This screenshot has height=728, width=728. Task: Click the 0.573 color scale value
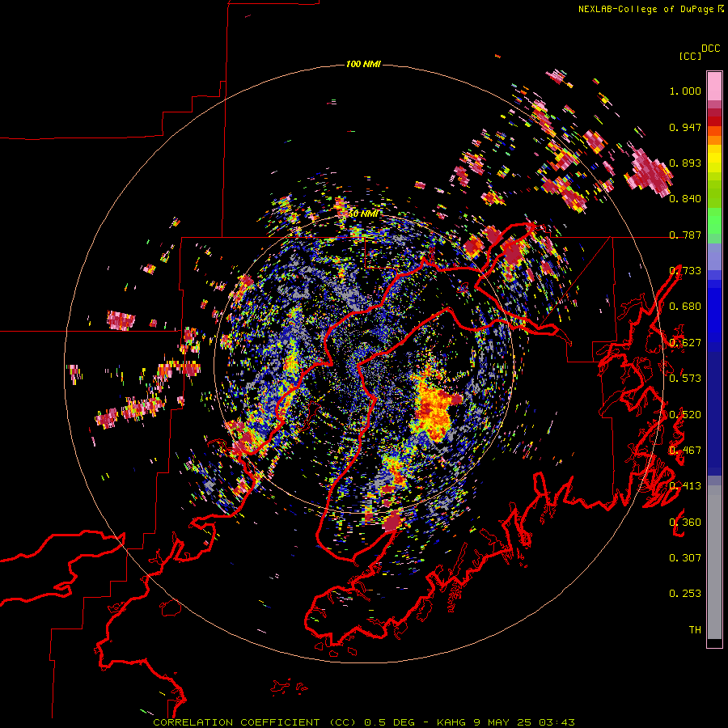685,379
